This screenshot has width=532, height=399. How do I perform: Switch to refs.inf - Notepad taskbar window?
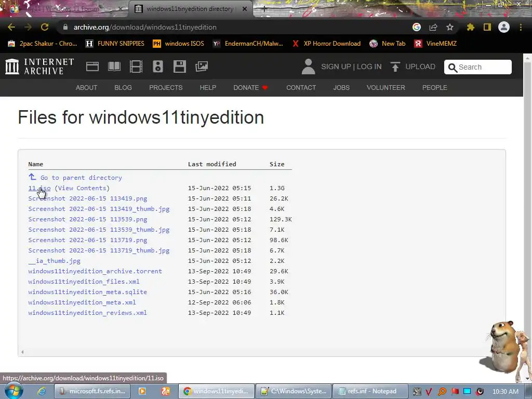[369, 391]
